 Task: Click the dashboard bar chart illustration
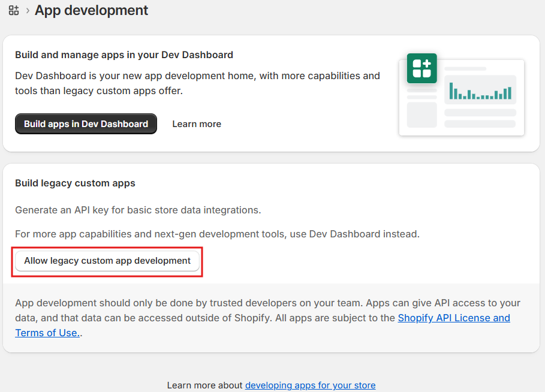(x=480, y=91)
